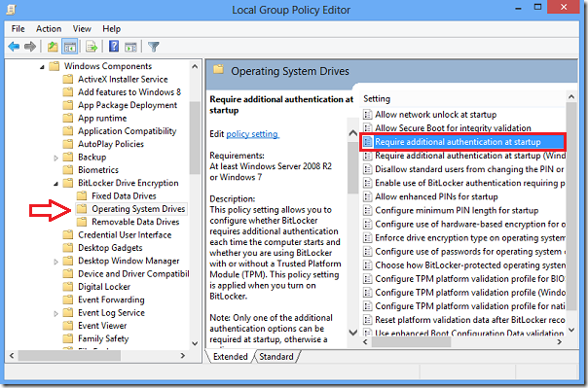Click the policy setting link
The image size is (588, 388).
(252, 134)
